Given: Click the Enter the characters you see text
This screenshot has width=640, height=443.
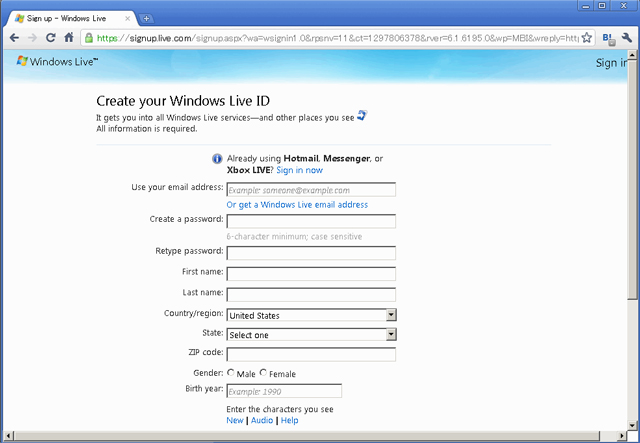Looking at the screenshot, I should (x=280, y=409).
